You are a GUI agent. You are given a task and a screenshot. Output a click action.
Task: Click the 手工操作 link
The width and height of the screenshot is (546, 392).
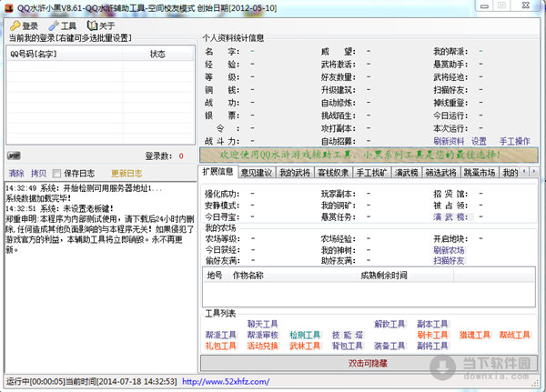coord(515,141)
